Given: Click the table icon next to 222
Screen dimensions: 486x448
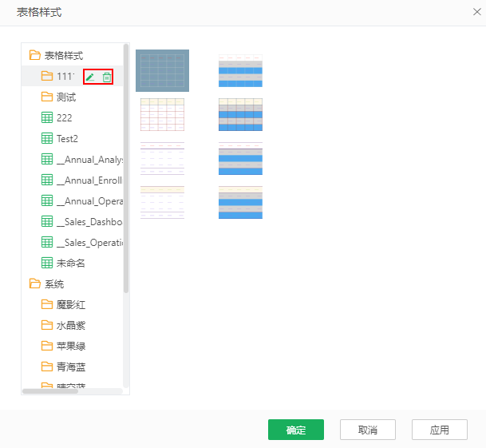Looking at the screenshot, I should click(x=47, y=117).
